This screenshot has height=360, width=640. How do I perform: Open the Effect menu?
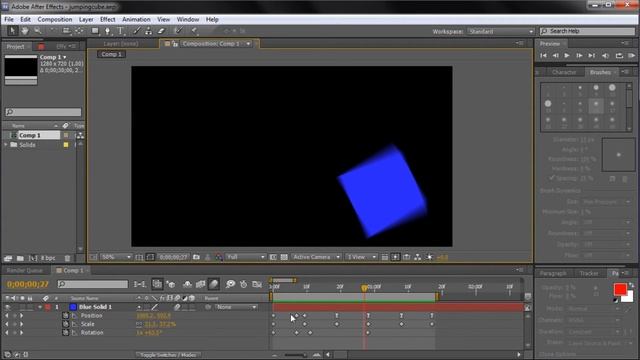108,19
